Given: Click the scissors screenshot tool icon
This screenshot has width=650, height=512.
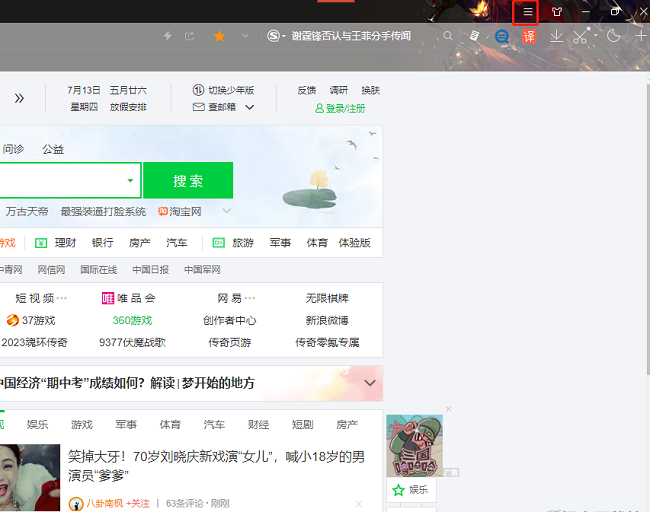Looking at the screenshot, I should coord(580,36).
